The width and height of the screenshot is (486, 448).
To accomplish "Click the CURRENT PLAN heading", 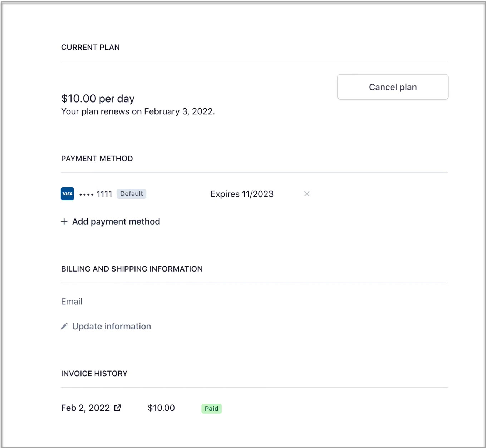I will 90,47.
